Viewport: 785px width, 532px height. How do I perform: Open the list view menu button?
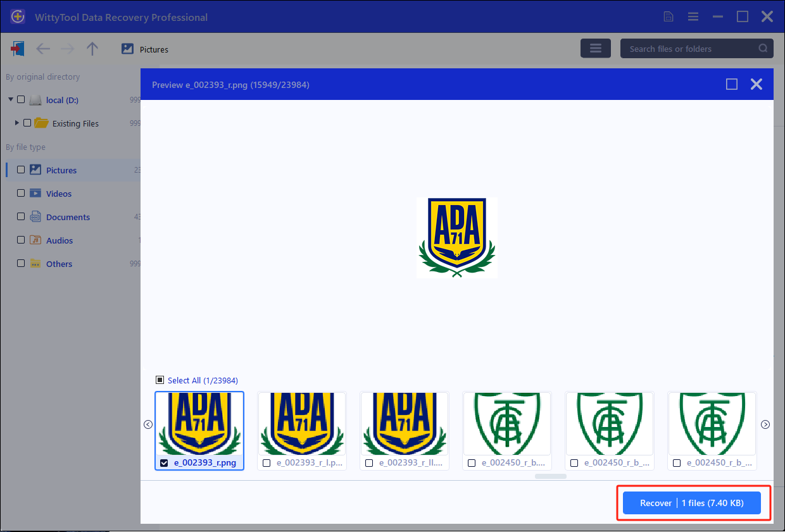(x=595, y=49)
